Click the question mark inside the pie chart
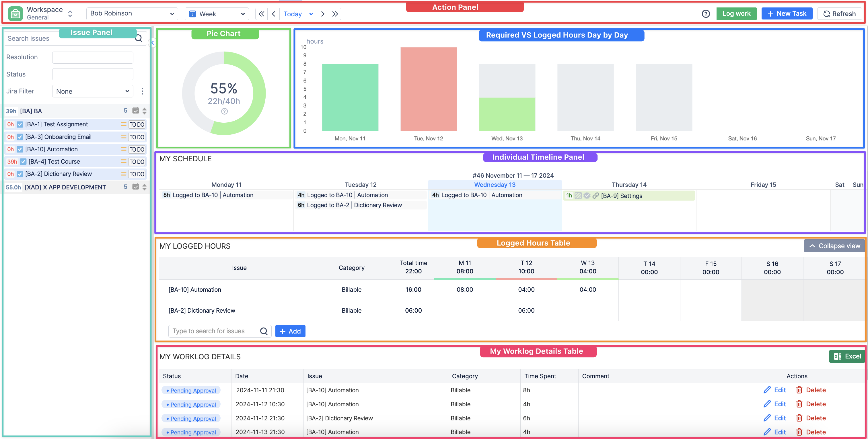The width and height of the screenshot is (868, 439). coord(224,111)
